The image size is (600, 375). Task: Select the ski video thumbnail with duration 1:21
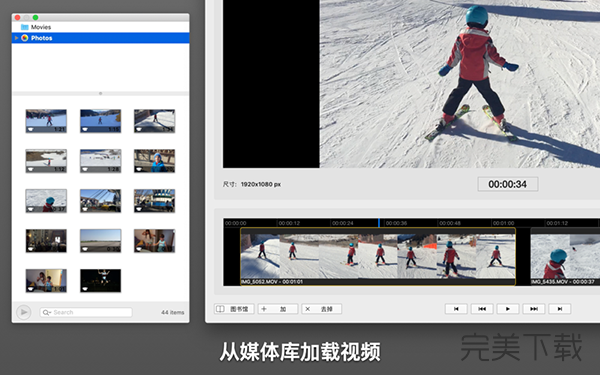(x=46, y=121)
